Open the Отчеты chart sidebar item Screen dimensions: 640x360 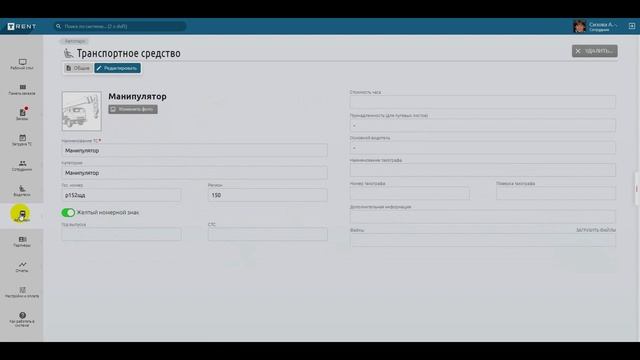pyautogui.click(x=22, y=267)
